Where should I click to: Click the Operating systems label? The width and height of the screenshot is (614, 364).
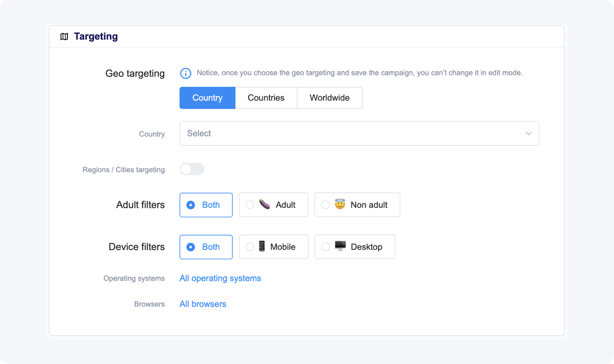pos(134,278)
